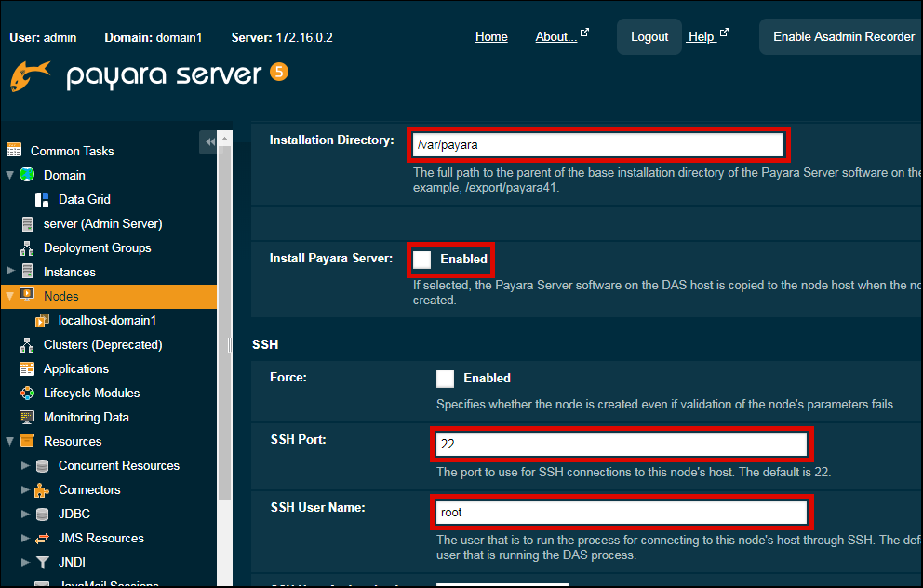Collapse the Domain tree node

click(x=10, y=175)
